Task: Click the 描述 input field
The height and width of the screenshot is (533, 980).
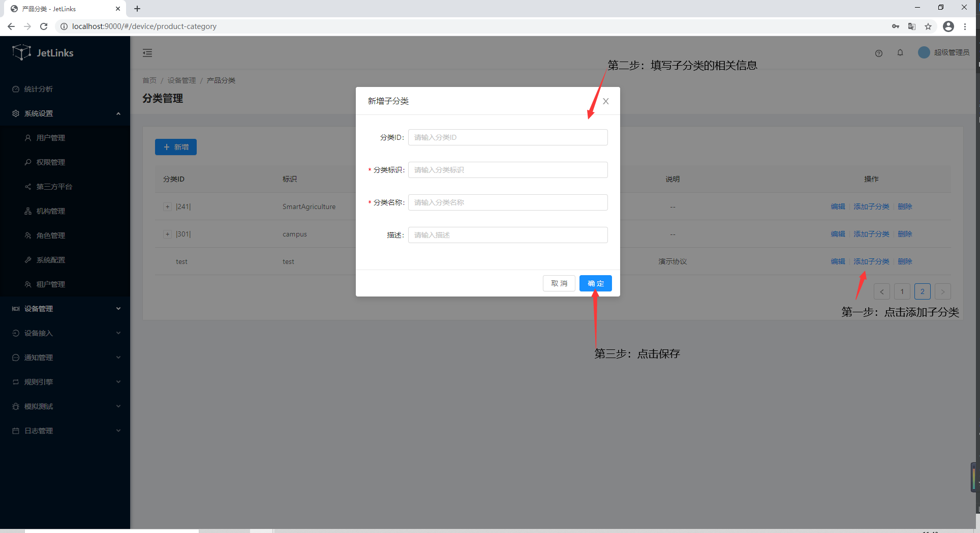Action: pos(508,235)
